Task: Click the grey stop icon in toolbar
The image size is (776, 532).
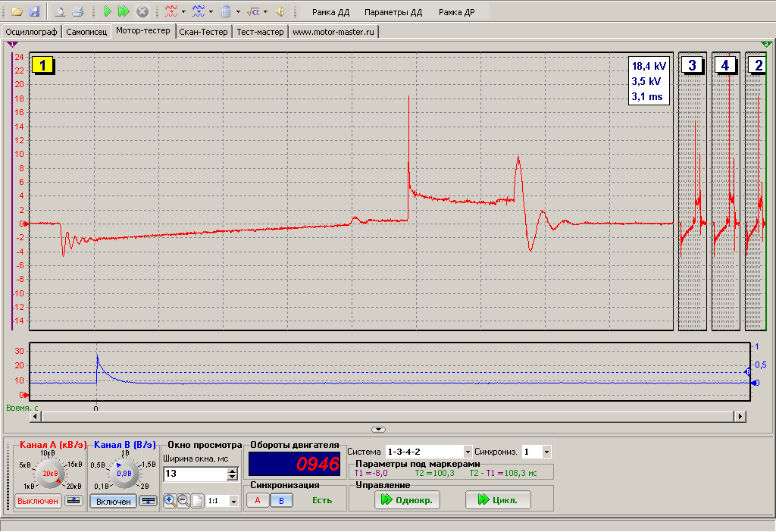Action: [142, 12]
